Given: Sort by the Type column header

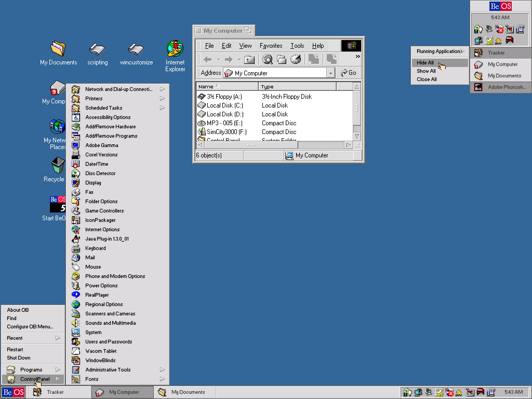Looking at the screenshot, I should click(x=297, y=87).
